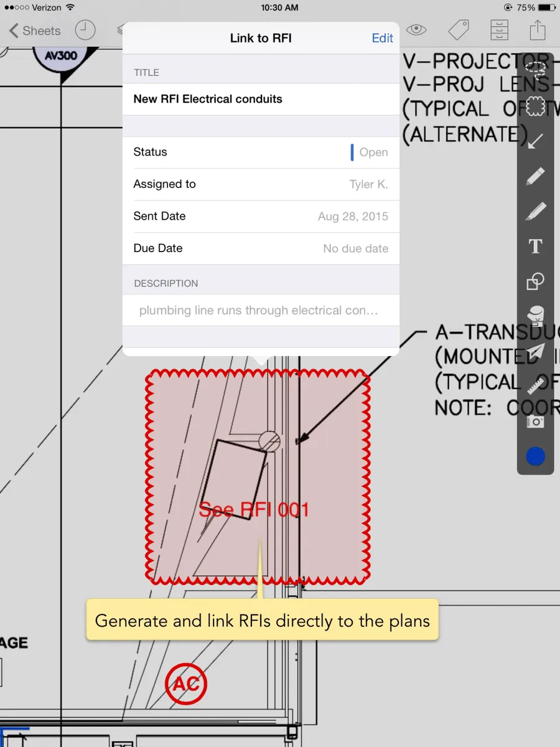Select the punch list glove tool
This screenshot has width=560, height=747.
point(536,316)
